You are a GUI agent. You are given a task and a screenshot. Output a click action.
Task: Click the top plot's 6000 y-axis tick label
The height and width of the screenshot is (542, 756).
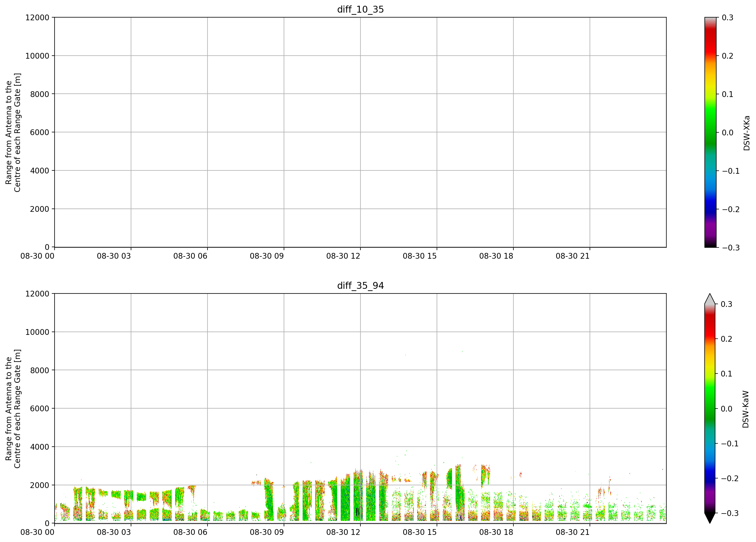(40, 132)
